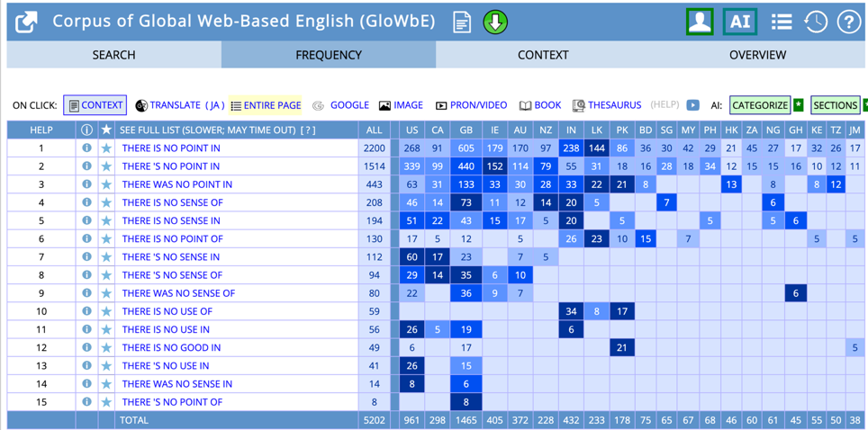Click the SEE FULL LIST header link

click(206, 130)
